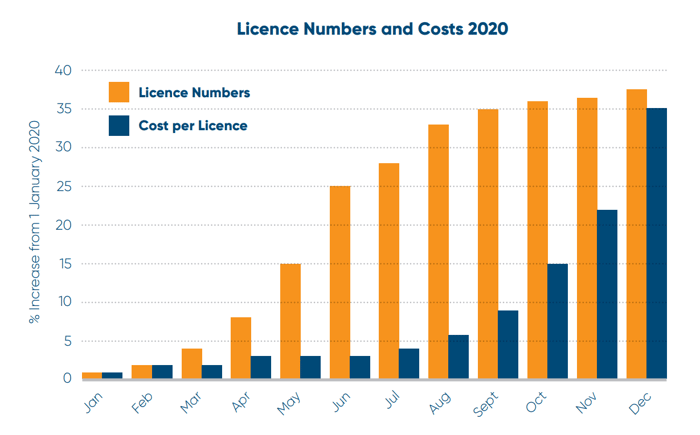Click the "Mar" month label
The width and height of the screenshot is (700, 435).
(191, 402)
